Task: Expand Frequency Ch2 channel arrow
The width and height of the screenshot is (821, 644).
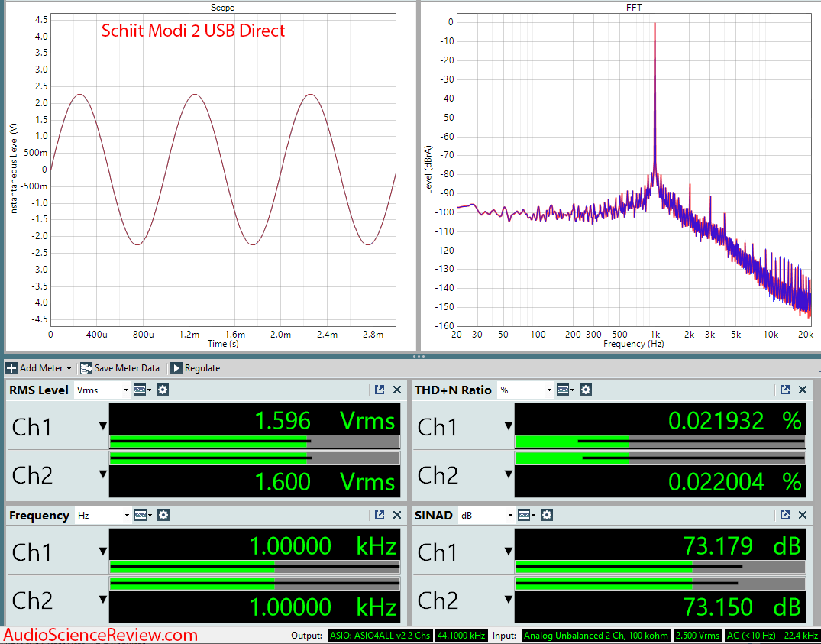Action: pyautogui.click(x=102, y=599)
